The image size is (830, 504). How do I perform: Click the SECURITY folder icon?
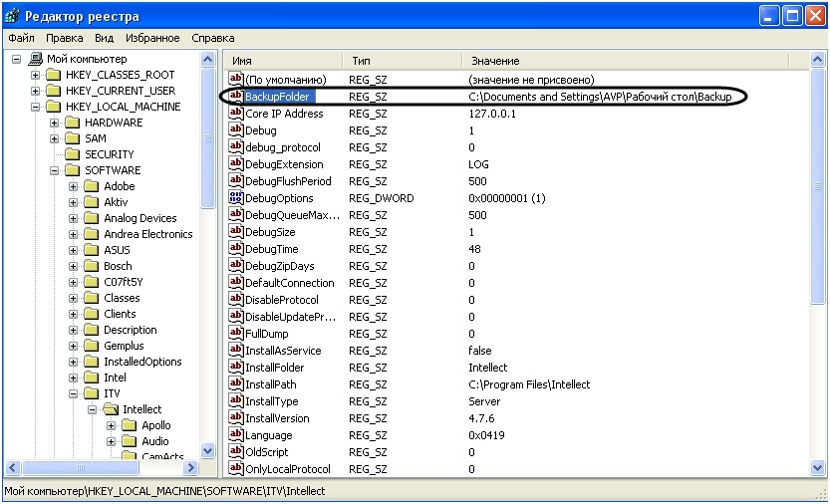click(72, 154)
